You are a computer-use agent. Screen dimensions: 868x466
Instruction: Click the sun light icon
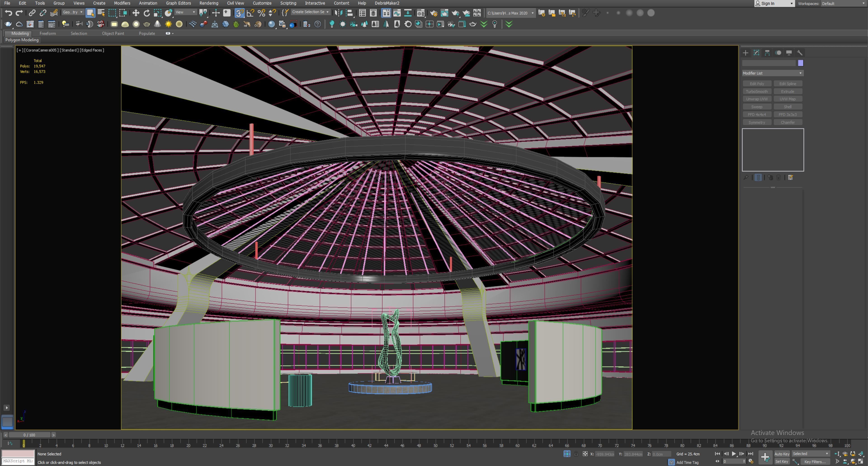point(168,24)
